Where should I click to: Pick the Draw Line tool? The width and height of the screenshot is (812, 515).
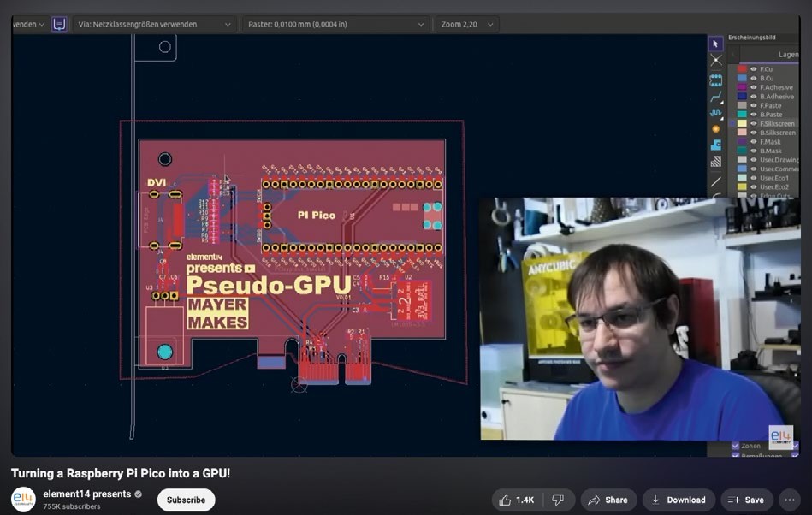point(715,181)
